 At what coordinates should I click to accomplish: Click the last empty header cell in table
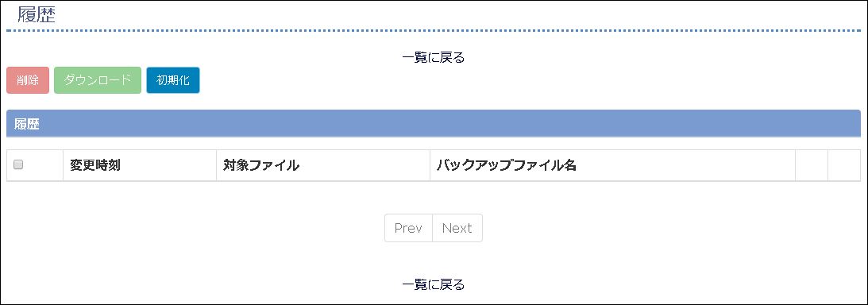click(x=844, y=165)
